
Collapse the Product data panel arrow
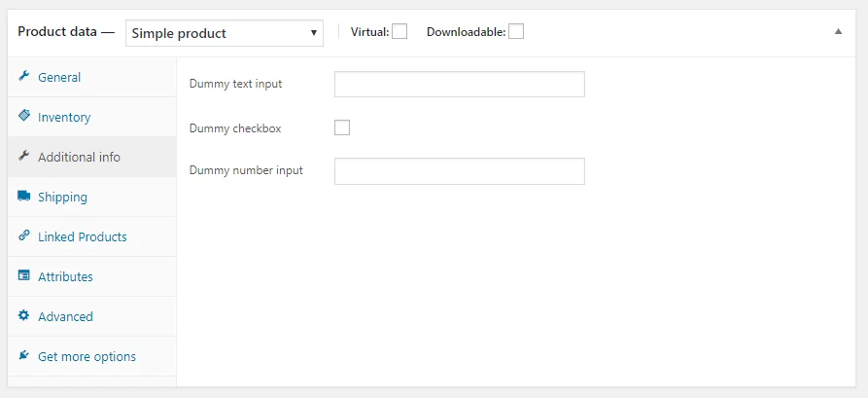click(x=838, y=31)
